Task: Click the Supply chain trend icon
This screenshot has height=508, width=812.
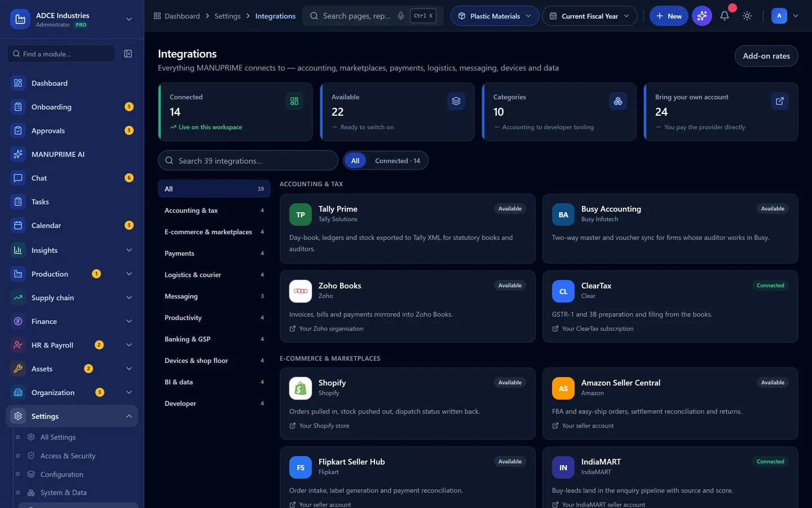Action: pyautogui.click(x=18, y=297)
